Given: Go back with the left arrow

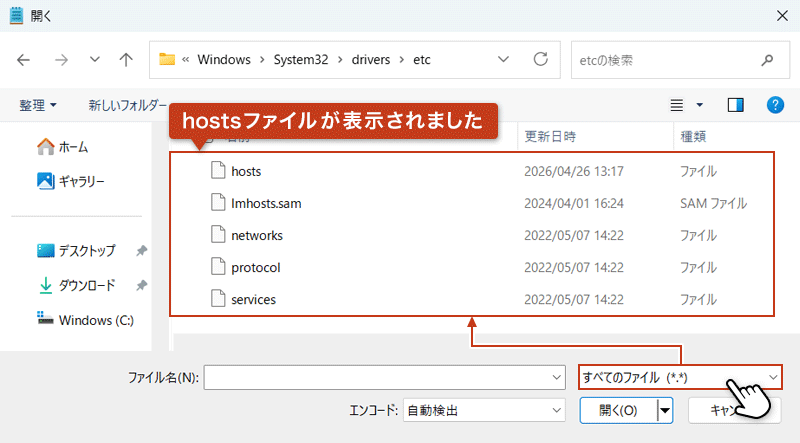Looking at the screenshot, I should tap(23, 60).
